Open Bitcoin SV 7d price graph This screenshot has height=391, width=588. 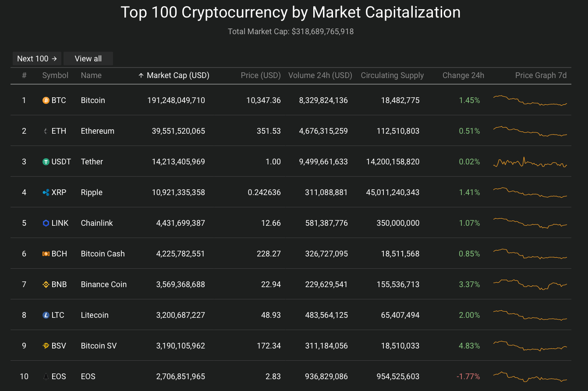[530, 346]
